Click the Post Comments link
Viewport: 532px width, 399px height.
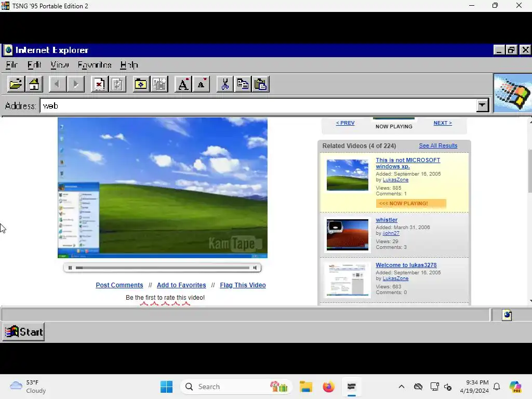119,285
